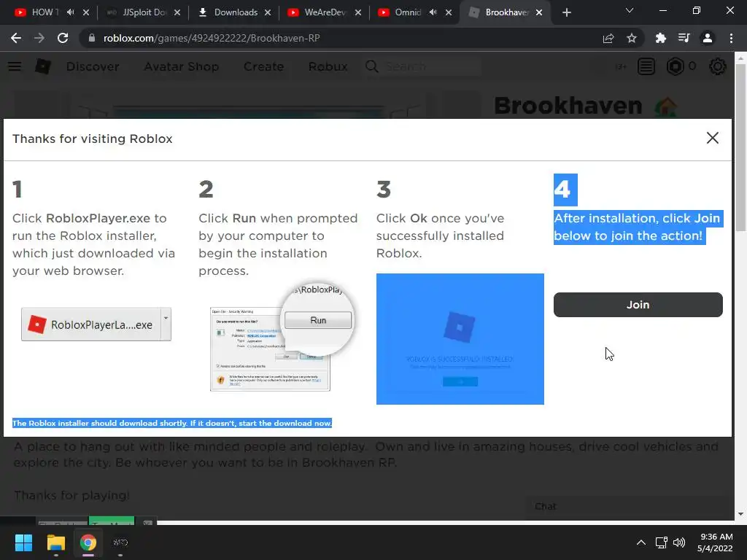This screenshot has height=560, width=747.
Task: Open Chrome three-dot menu
Action: tap(731, 38)
